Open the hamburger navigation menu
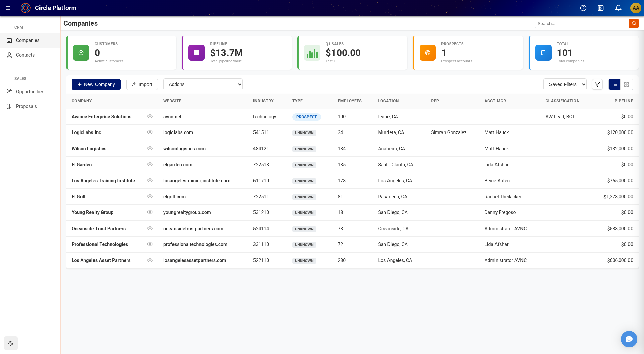The height and width of the screenshot is (354, 644). (8, 8)
